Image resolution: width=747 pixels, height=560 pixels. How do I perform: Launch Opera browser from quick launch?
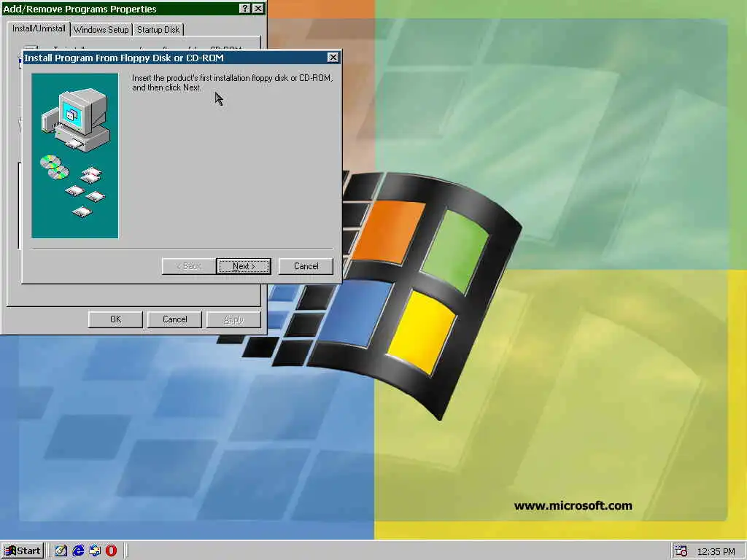(x=111, y=551)
